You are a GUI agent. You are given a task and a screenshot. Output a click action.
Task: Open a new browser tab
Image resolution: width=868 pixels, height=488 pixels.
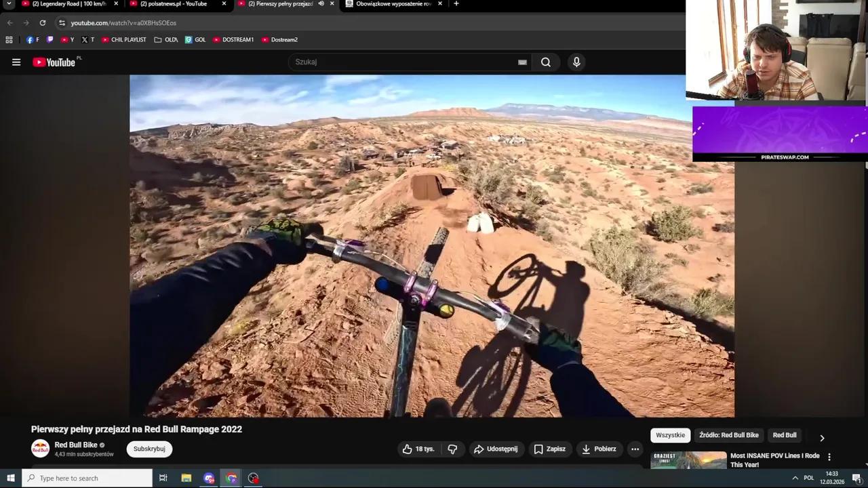point(456,3)
